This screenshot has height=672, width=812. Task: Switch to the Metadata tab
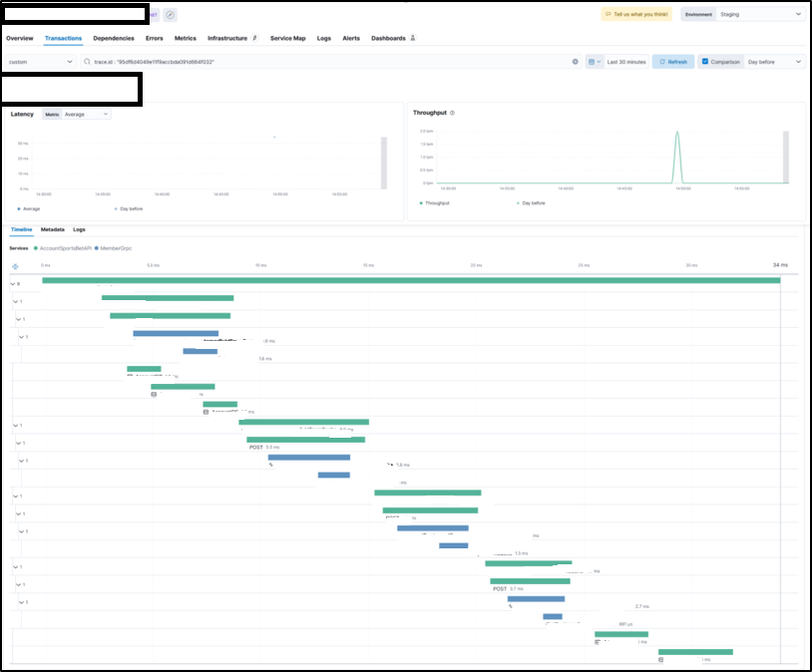(x=53, y=229)
